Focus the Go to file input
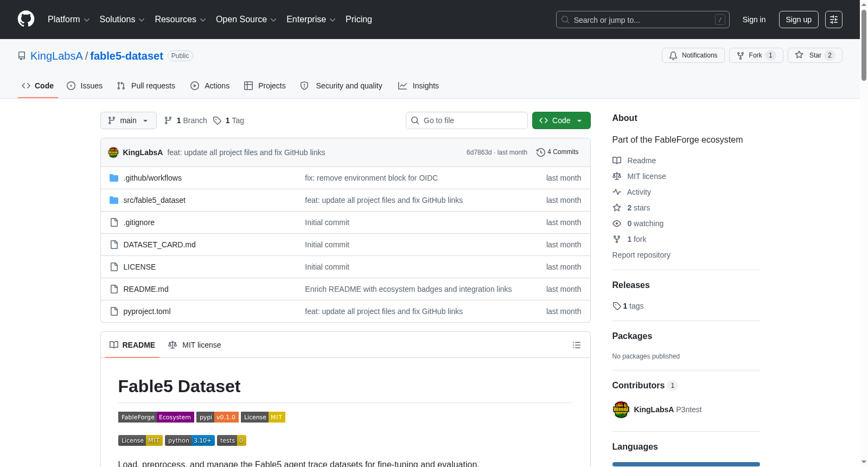 tap(467, 120)
